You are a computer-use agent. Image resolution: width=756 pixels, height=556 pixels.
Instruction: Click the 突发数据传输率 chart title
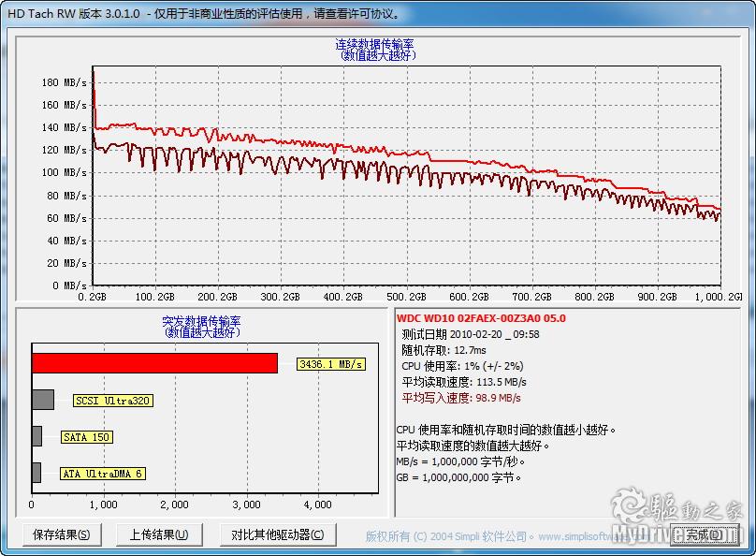tap(201, 321)
